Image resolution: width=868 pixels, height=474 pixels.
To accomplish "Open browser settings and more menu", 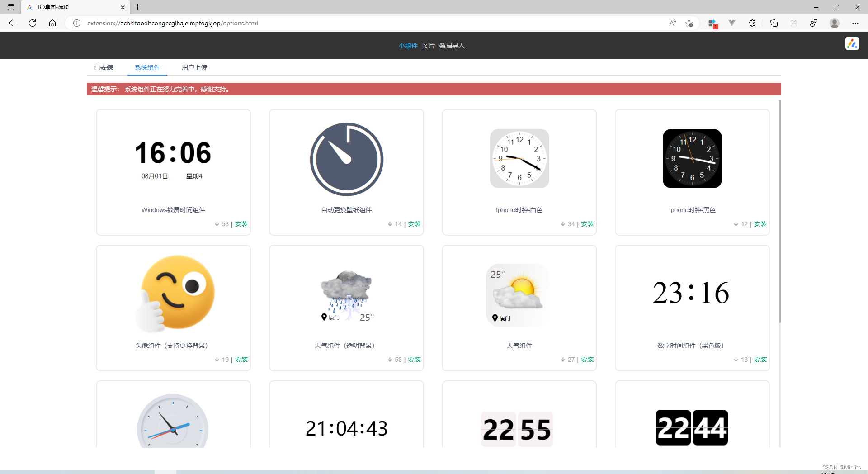I will [855, 23].
